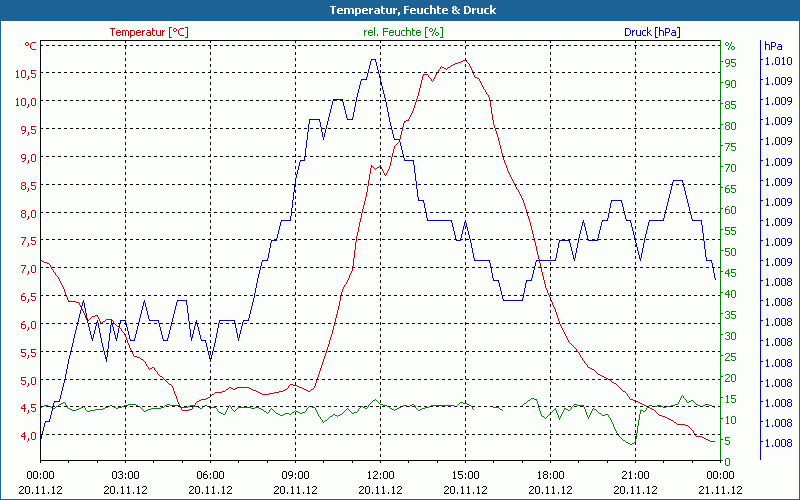Click the "7,5" temperature axis value
This screenshot has width=800, height=500.
tap(29, 241)
